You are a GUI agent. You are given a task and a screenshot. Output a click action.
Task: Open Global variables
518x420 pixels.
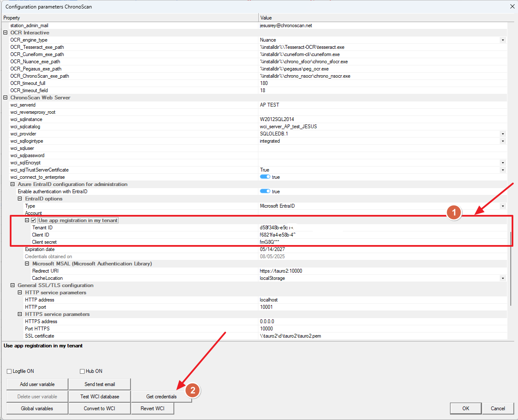pyautogui.click(x=37, y=409)
